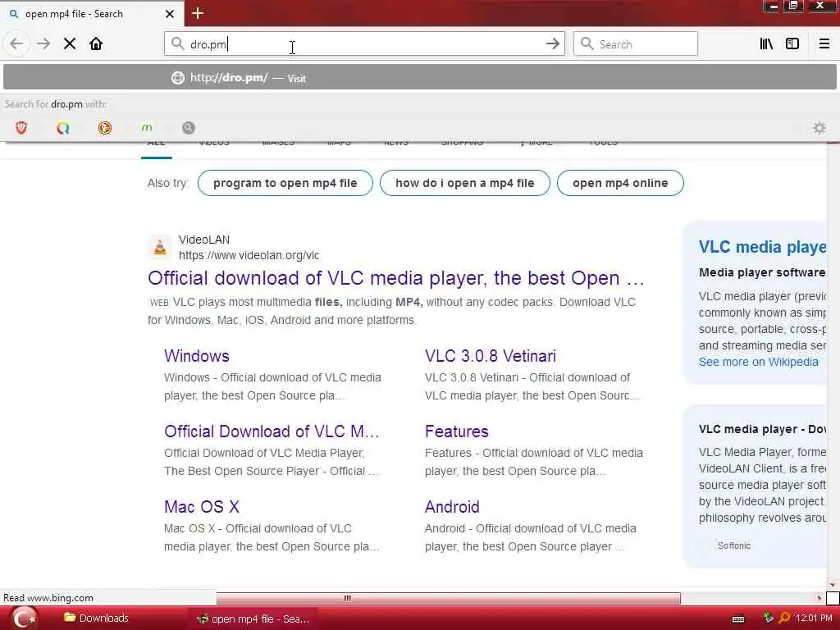The width and height of the screenshot is (840, 630).
Task: Open a new tab with plus button
Action: 198,13
